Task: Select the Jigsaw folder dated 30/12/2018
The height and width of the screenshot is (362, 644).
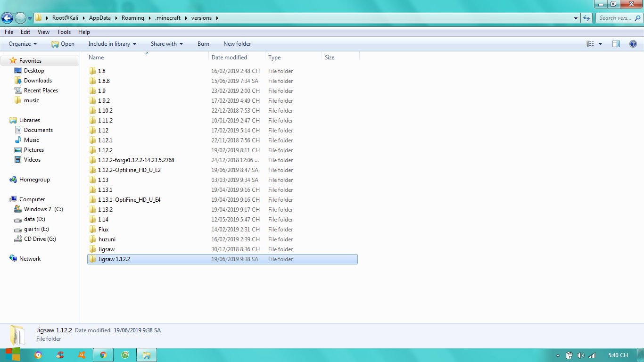Action: click(106, 249)
